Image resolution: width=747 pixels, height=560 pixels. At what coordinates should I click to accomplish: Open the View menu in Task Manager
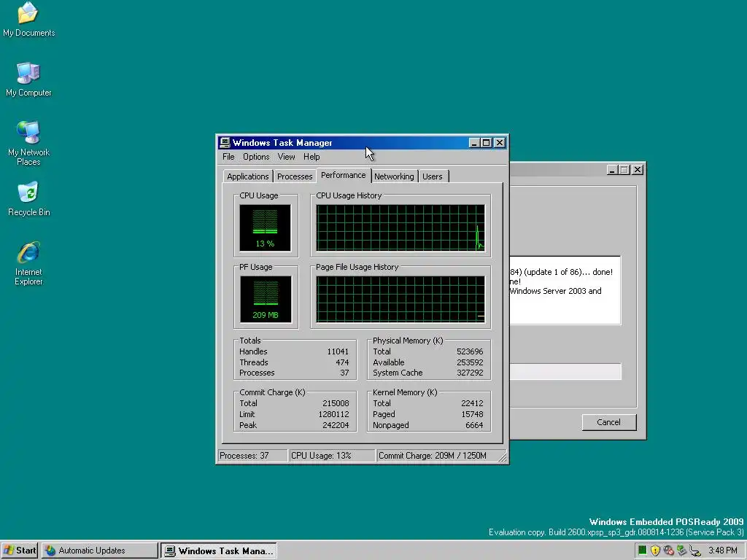(x=286, y=157)
